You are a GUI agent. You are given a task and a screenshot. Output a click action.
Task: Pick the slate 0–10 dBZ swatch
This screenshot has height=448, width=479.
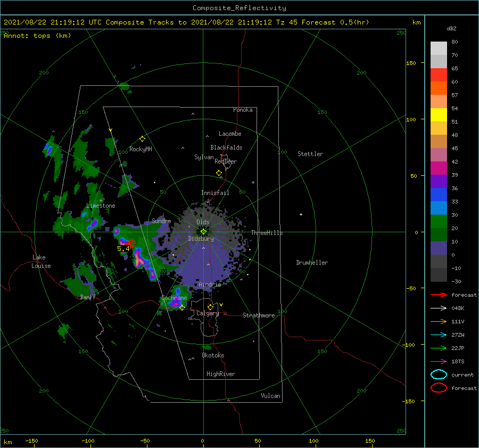click(x=439, y=248)
